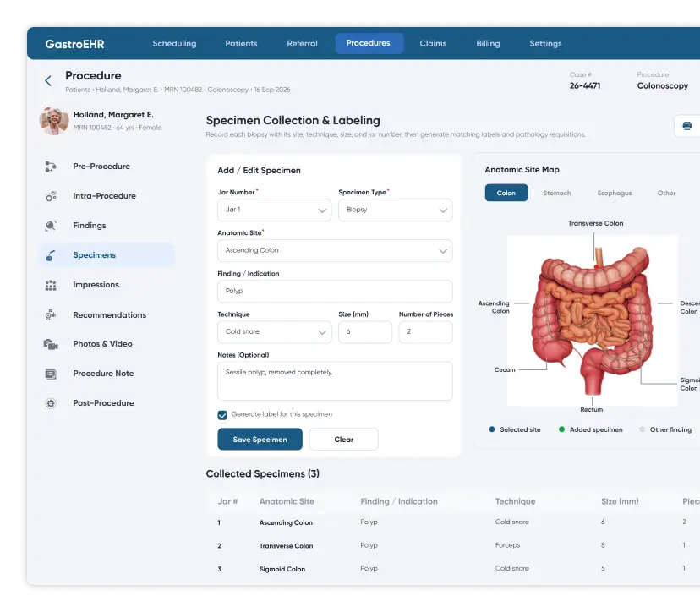700x612 pixels.
Task: Open the Claims section
Action: tap(433, 44)
